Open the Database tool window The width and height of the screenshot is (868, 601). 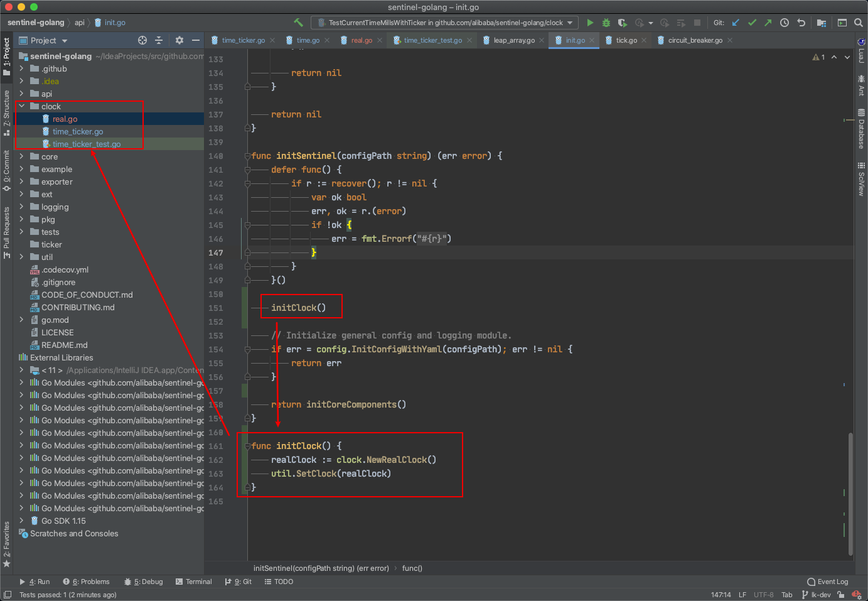click(861, 129)
